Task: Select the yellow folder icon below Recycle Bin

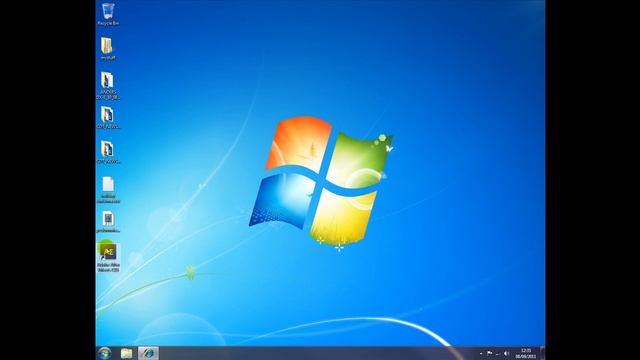Action: point(108,49)
